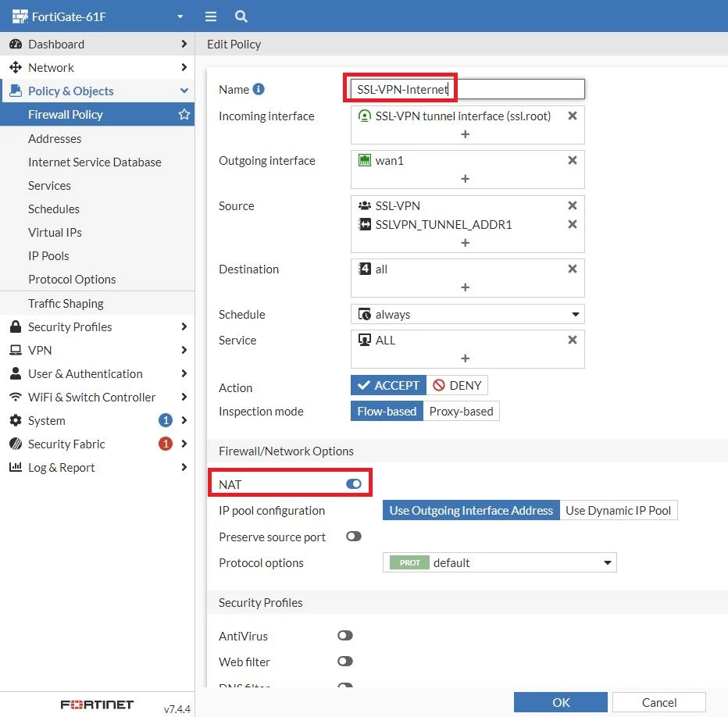
Task: Open the Schedules submenu item
Action: (54, 209)
